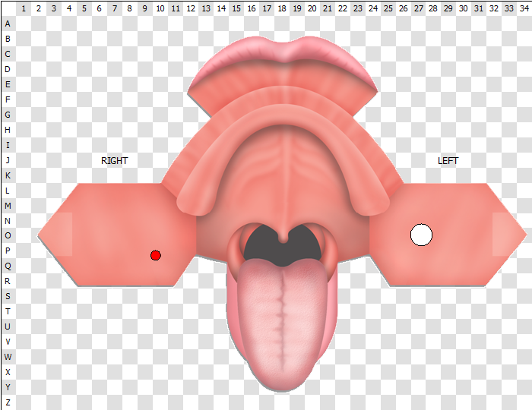Select column header 34
Viewport: 532px width, 410px height.
click(x=524, y=8)
